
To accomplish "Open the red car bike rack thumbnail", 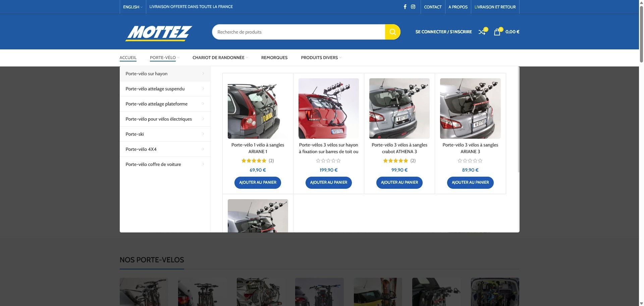I will coord(328,108).
